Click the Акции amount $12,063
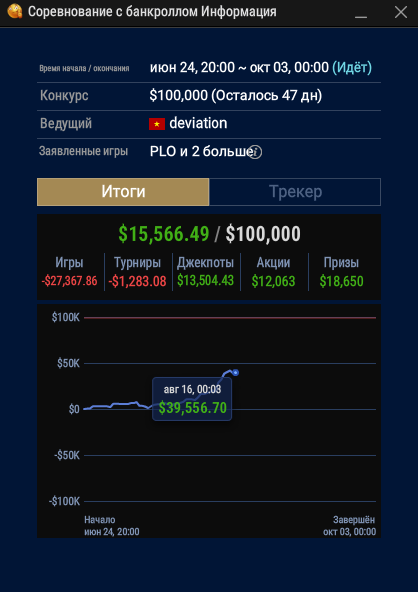 (x=273, y=281)
